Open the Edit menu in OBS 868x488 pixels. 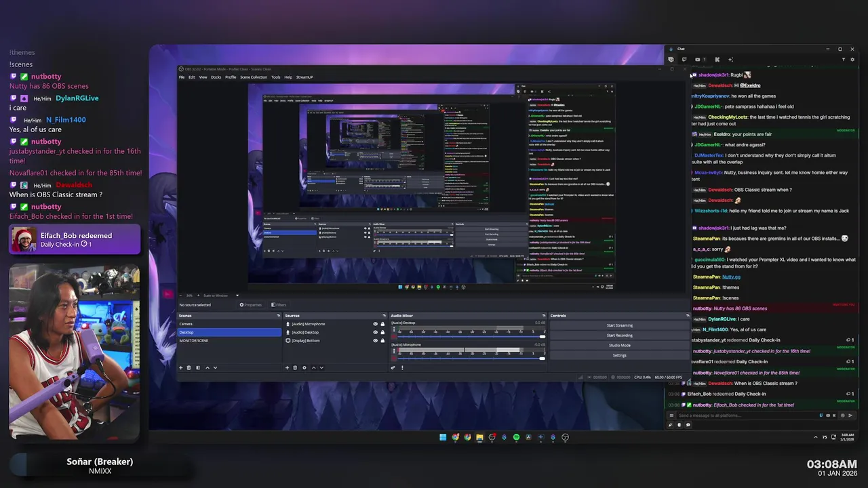[192, 77]
